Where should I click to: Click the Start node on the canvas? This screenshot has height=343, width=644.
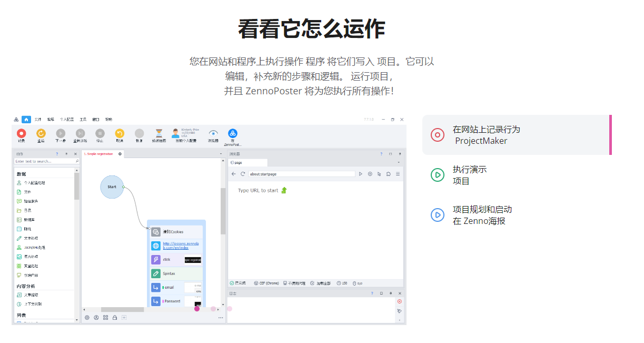(112, 187)
